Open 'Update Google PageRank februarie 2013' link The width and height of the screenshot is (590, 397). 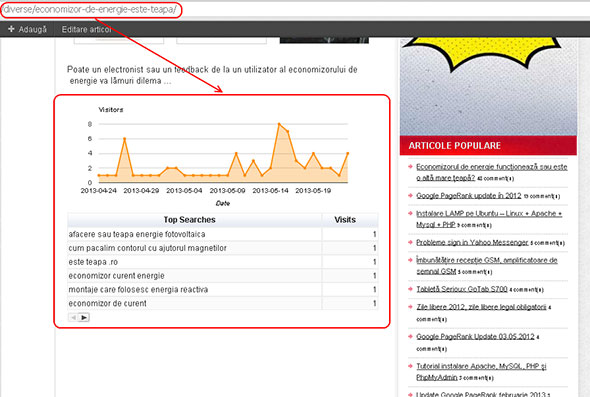481,394
